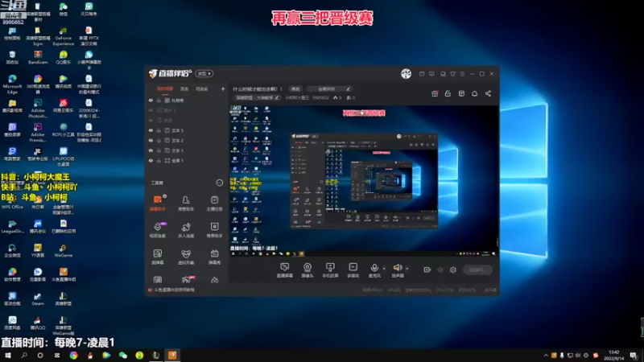Add the 多媒体 multimedia source
This screenshot has width=644, height=362.
coord(353,270)
